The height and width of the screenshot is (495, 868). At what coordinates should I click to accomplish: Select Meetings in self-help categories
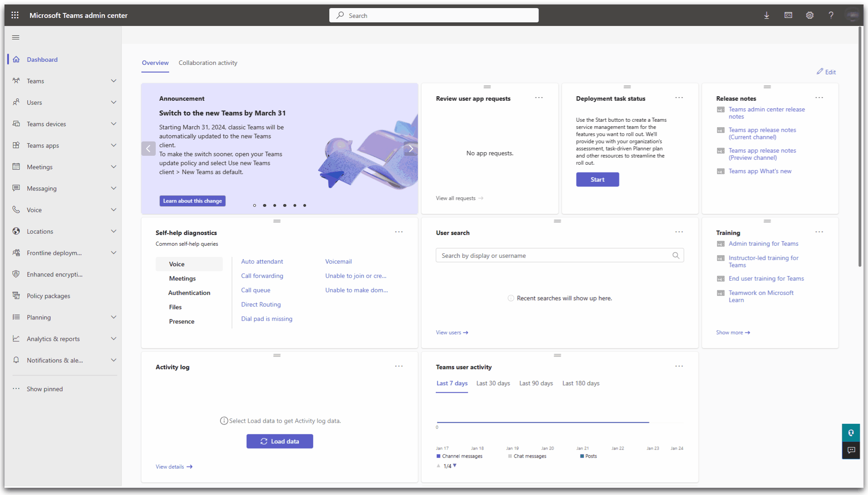pos(183,278)
